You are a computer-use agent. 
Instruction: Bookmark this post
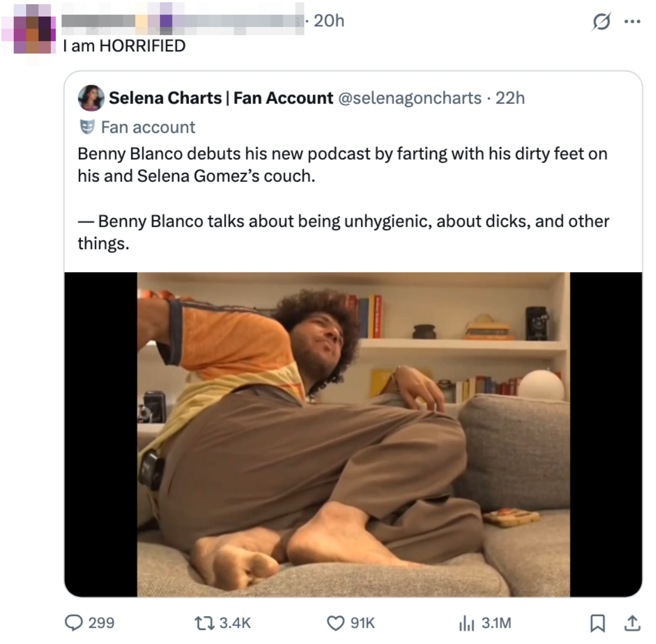point(597,623)
